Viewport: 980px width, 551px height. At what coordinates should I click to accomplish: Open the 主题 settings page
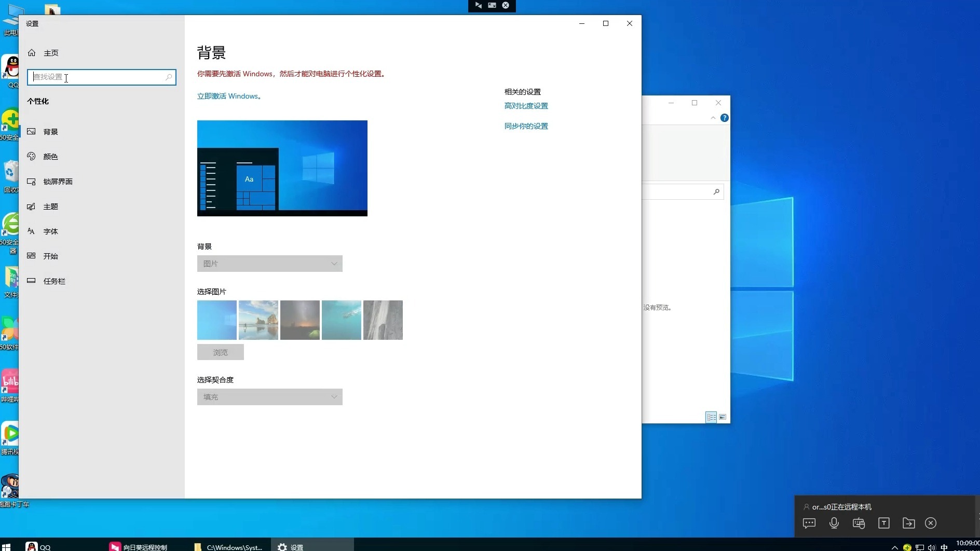(102, 206)
